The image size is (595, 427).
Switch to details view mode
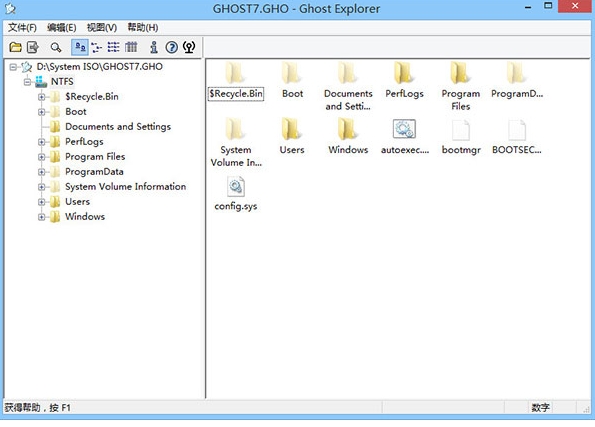click(131, 47)
